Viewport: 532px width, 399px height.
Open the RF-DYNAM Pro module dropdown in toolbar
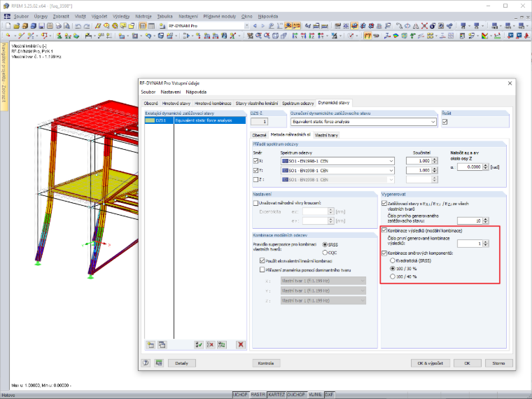pos(246,26)
